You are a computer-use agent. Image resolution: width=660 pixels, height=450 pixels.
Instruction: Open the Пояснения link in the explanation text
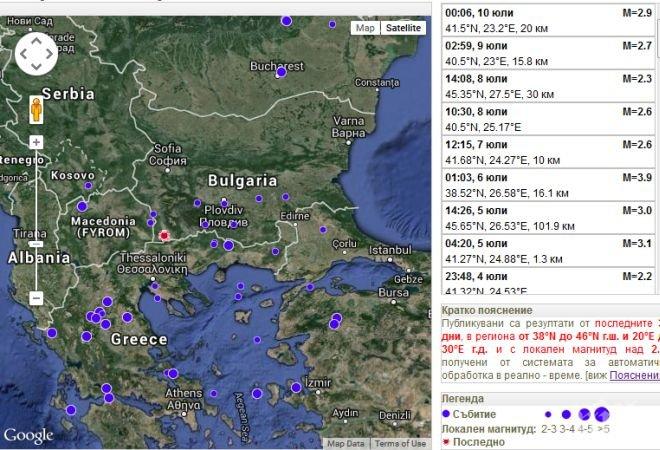click(x=634, y=375)
